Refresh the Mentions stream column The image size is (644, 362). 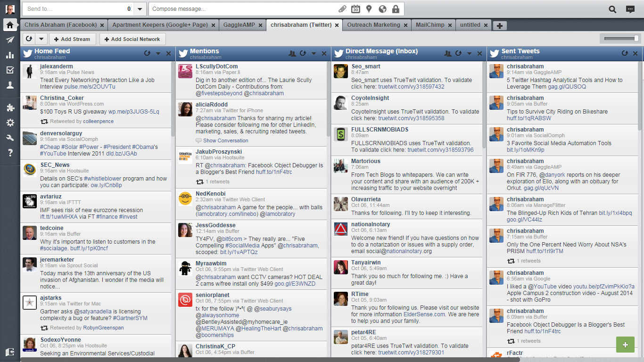click(x=303, y=54)
